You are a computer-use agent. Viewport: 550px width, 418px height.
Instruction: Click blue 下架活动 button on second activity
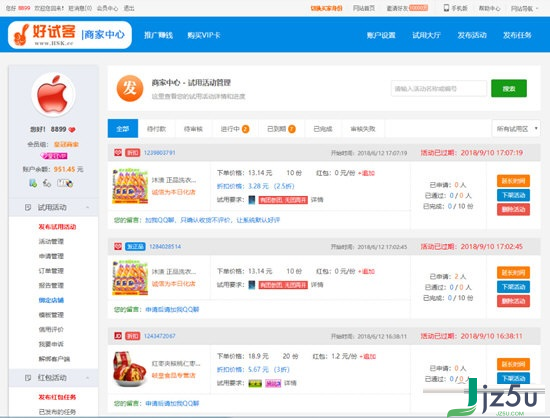(x=513, y=287)
